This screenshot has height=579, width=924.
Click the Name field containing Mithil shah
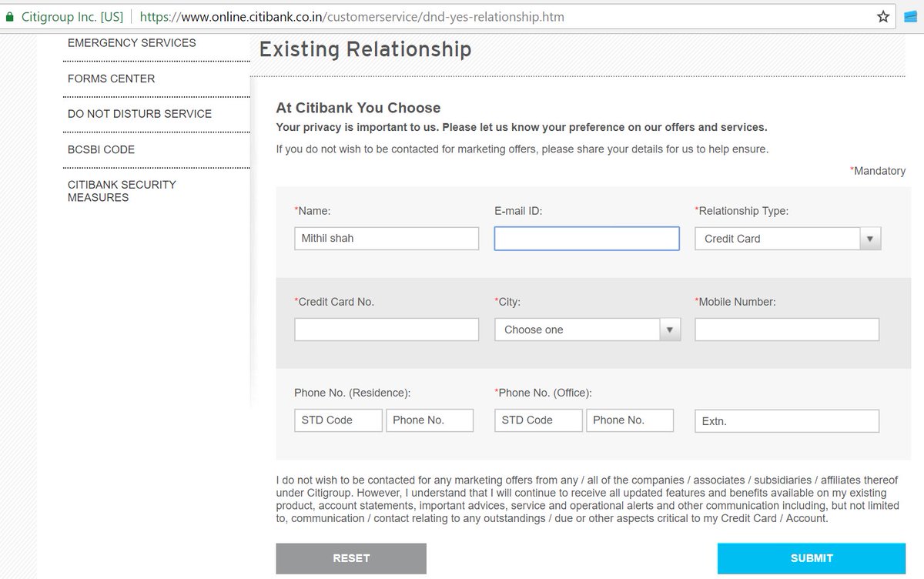(x=387, y=239)
